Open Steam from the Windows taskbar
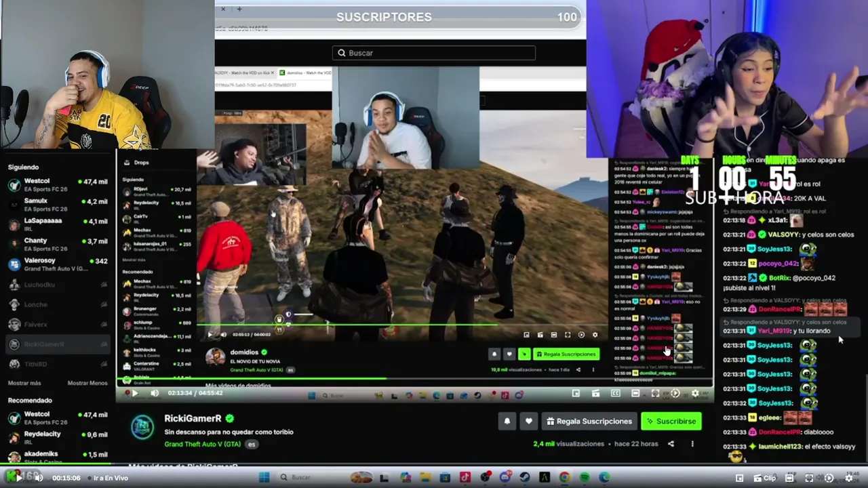The image size is (868, 488). coord(524,478)
